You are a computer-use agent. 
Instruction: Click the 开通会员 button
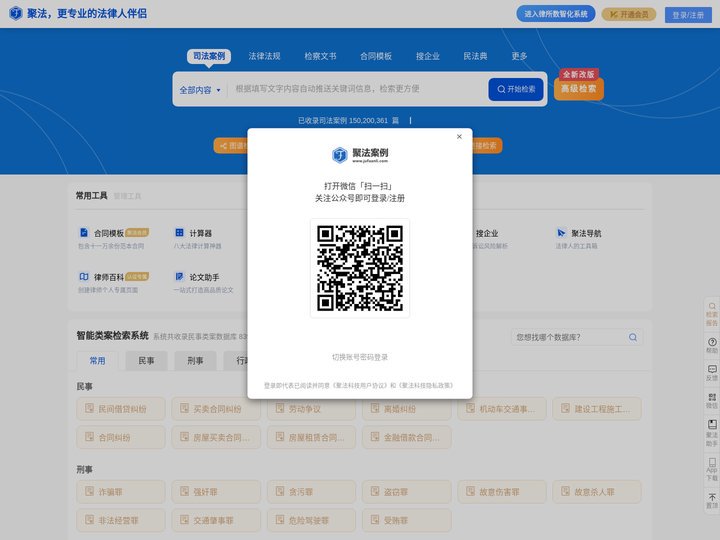point(629,15)
